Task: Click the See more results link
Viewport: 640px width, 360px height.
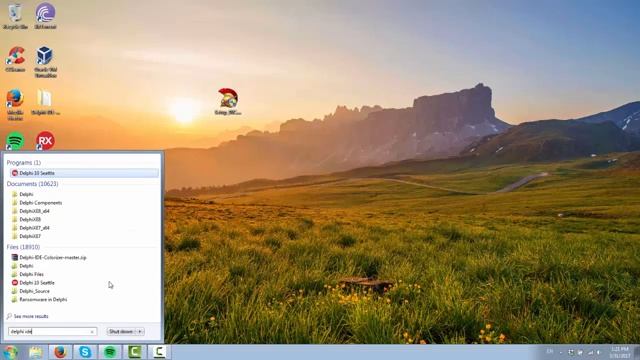Action: (x=27, y=316)
